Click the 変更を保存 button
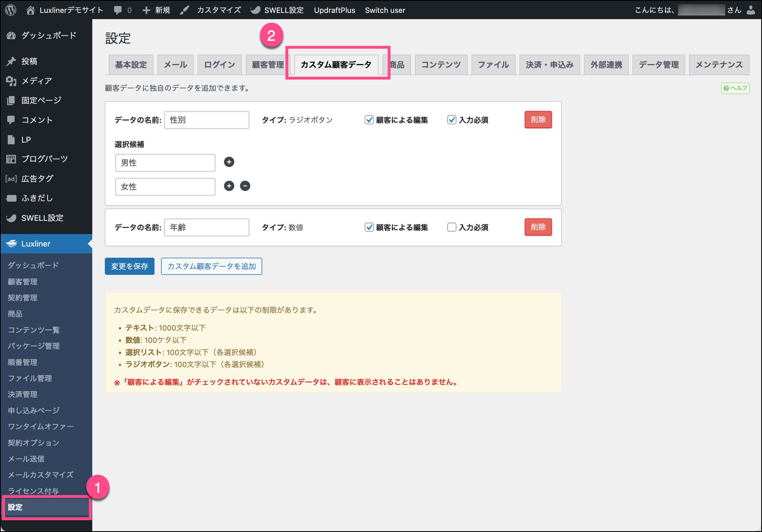The image size is (762, 532). point(129,266)
